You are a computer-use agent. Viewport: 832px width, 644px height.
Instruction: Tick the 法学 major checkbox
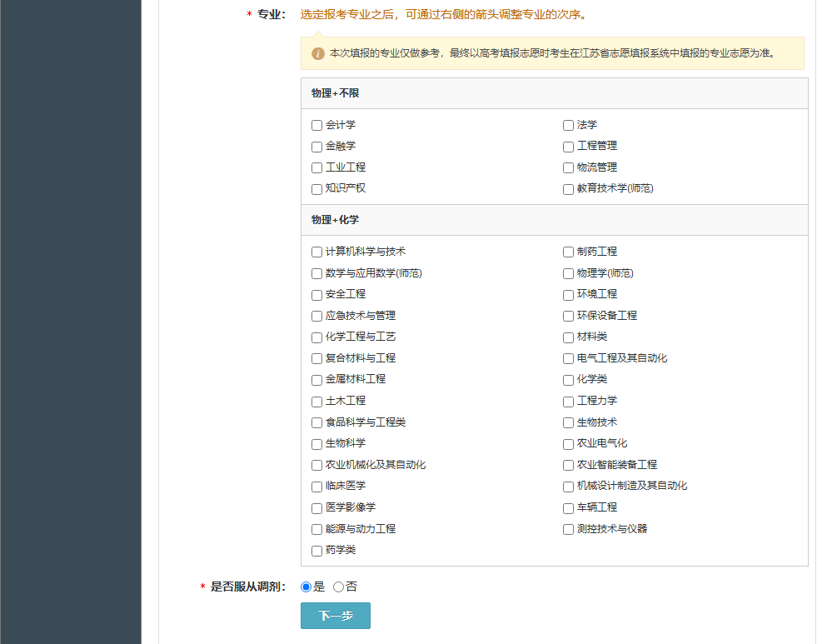pyautogui.click(x=568, y=126)
